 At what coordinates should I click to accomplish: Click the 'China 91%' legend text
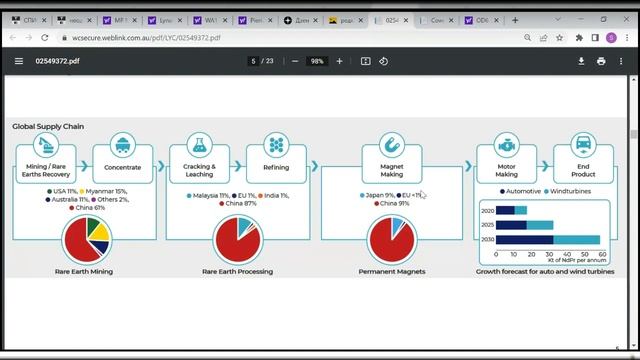pyautogui.click(x=395, y=203)
